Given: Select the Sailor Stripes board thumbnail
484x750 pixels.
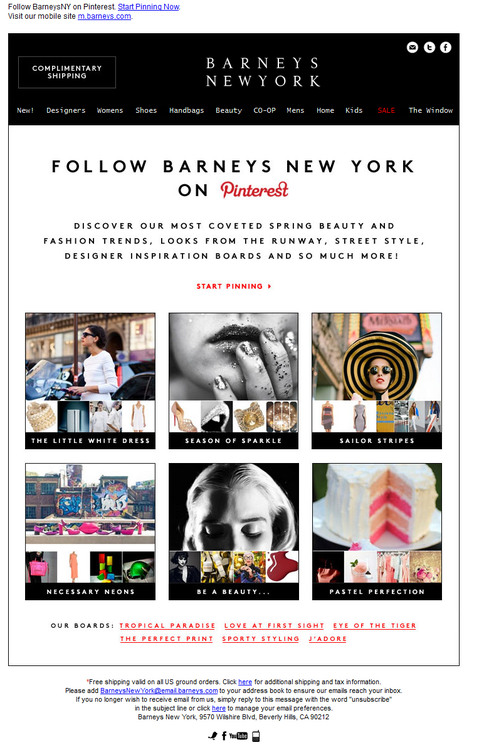Looking at the screenshot, I should click(377, 381).
